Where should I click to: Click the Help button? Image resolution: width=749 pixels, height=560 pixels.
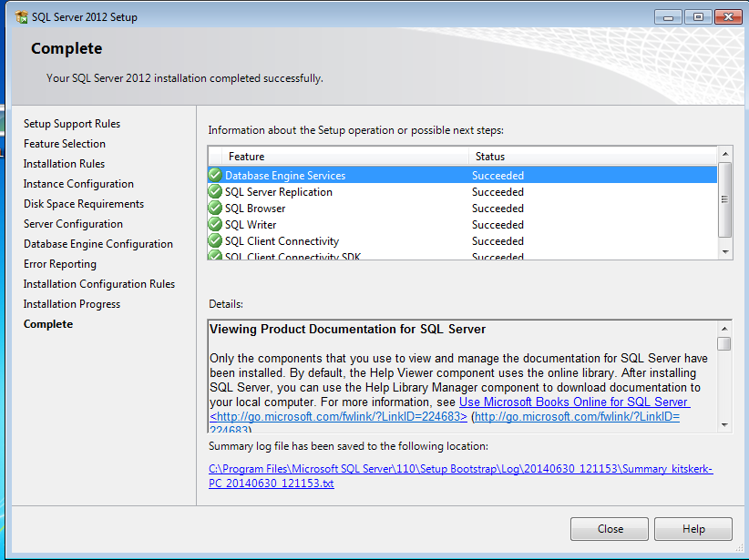click(x=693, y=529)
